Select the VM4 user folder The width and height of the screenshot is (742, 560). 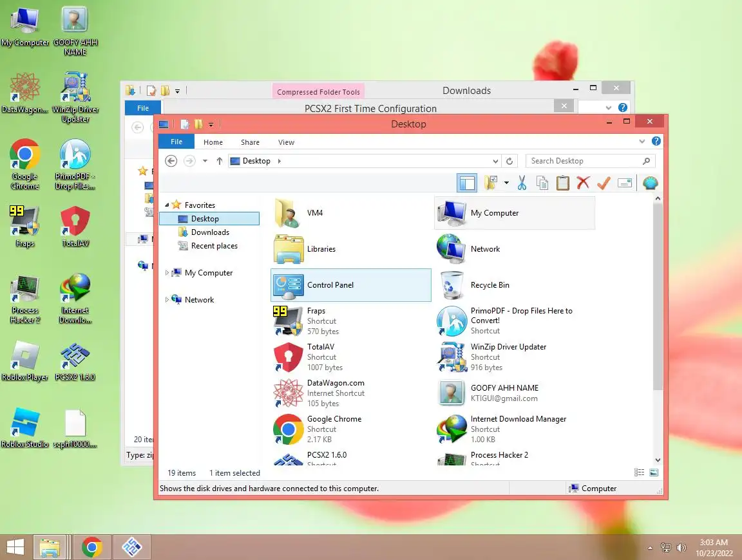tap(350, 213)
